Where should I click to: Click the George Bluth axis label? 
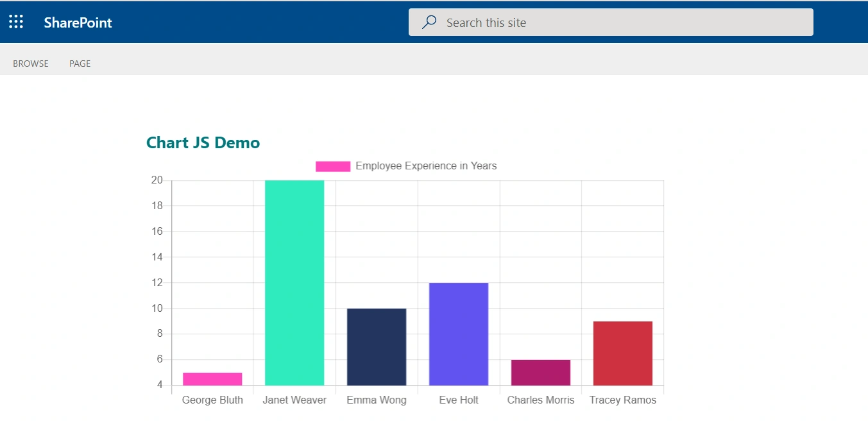click(212, 400)
